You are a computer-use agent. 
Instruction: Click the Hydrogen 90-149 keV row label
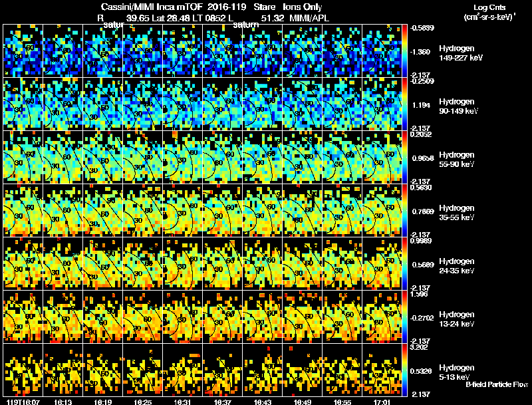tap(458, 106)
